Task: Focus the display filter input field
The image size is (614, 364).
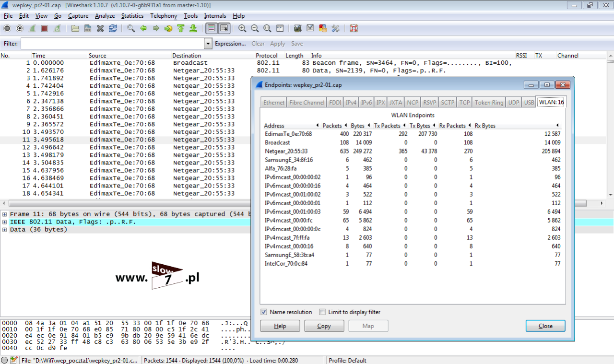Action: 112,44
